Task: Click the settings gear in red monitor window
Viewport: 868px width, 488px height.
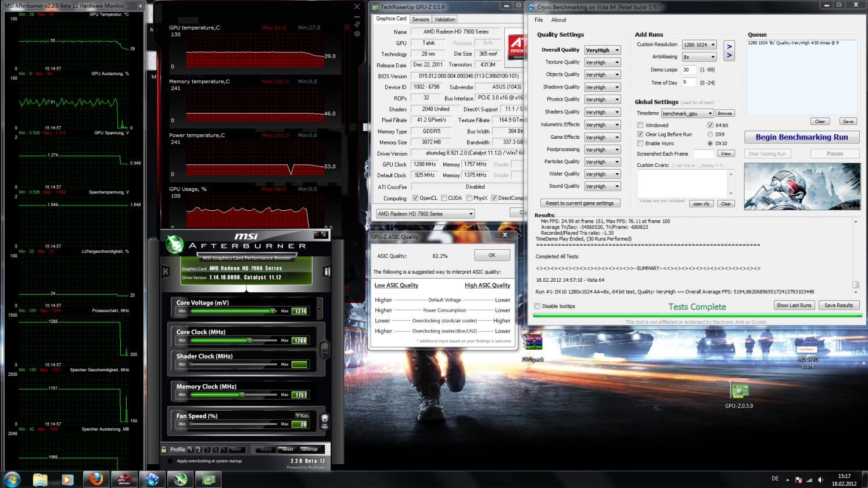Action: (x=357, y=34)
